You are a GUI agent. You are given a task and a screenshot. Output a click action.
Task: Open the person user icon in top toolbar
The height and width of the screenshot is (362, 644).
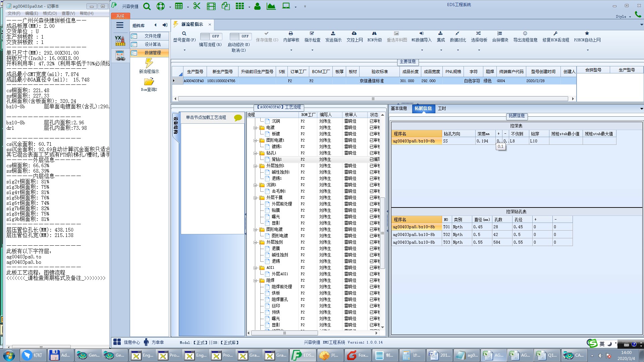click(x=257, y=6)
